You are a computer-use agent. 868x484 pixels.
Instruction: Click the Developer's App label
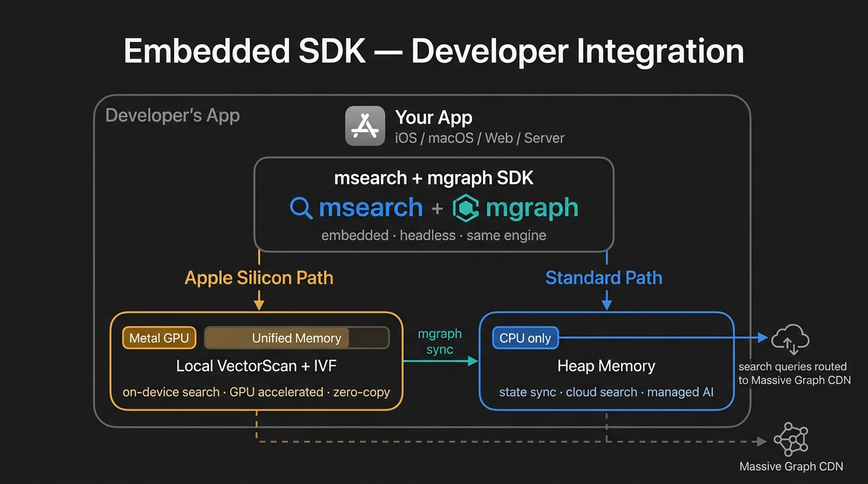[172, 116]
